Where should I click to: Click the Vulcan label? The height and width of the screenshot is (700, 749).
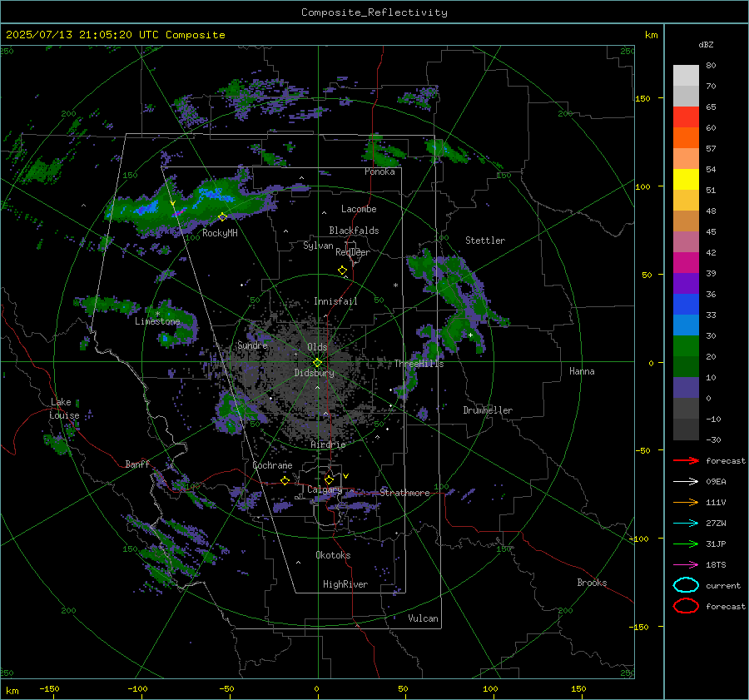coord(423,618)
